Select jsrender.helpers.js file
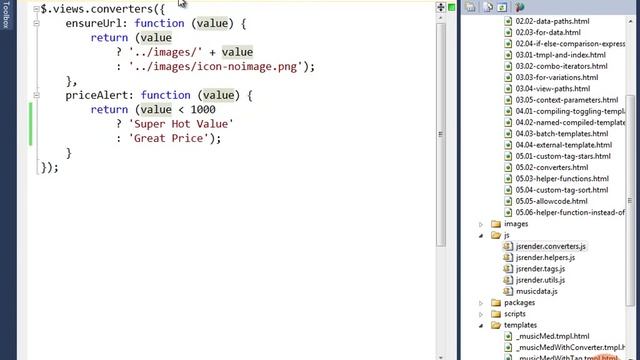The height and width of the screenshot is (360, 640). (545, 258)
